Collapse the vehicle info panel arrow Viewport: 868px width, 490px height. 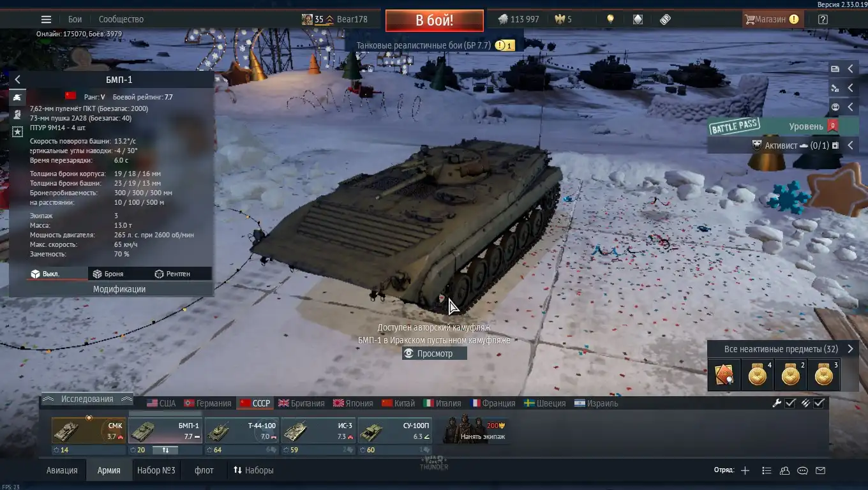[17, 80]
